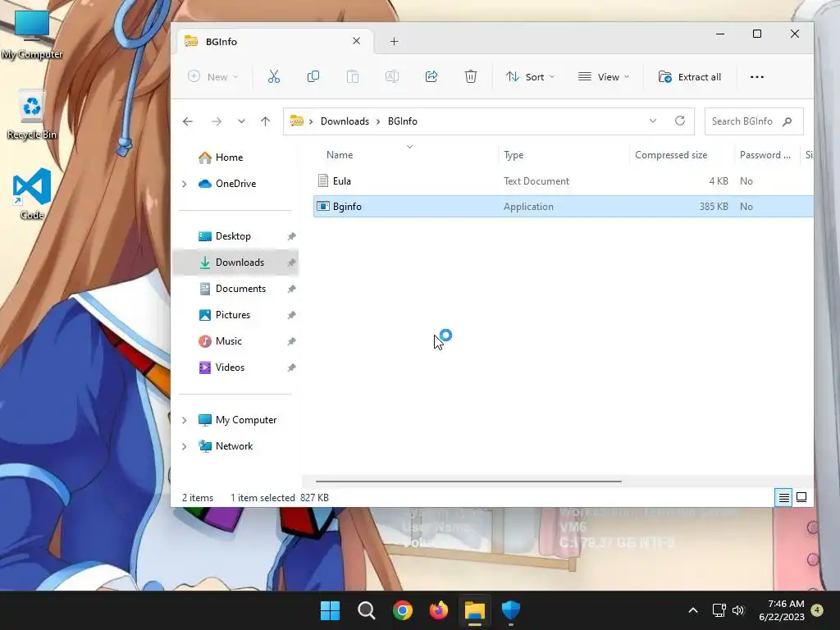This screenshot has width=840, height=630.
Task: Open Documents in navigation pane
Action: (x=240, y=289)
